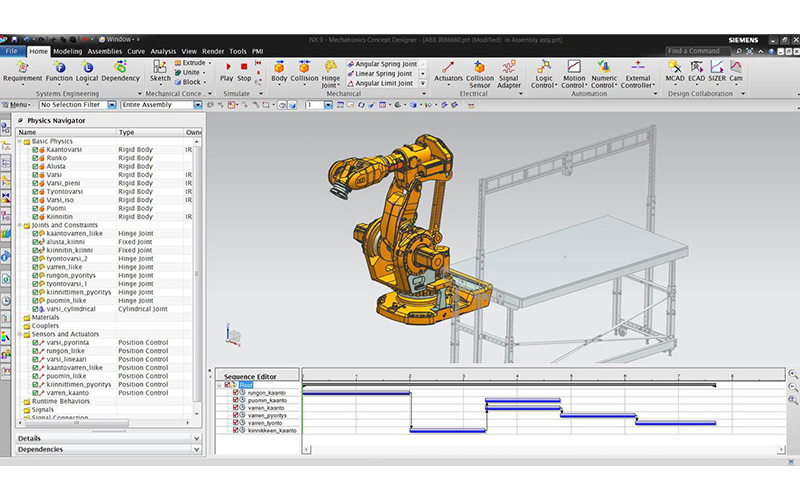Open the ECAD collaboration tool
Screen dimensions: 800x500
coord(696,72)
